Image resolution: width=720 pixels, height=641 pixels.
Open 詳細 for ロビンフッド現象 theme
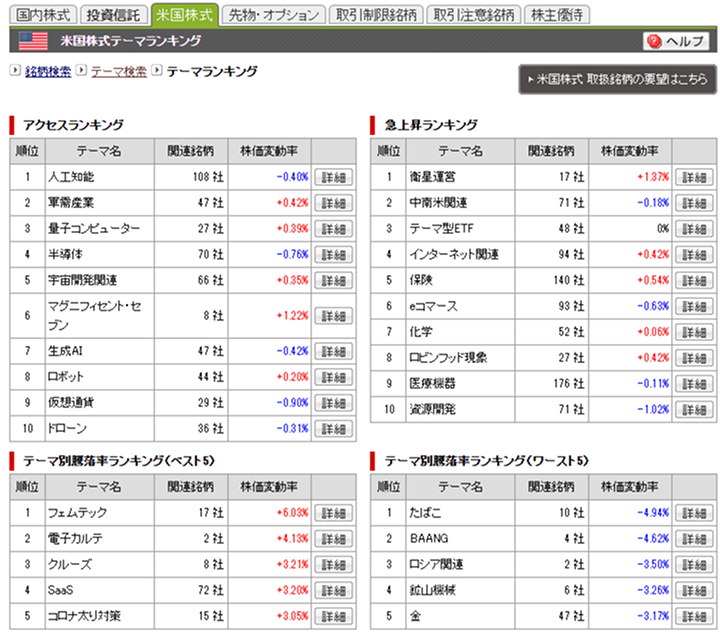(694, 358)
